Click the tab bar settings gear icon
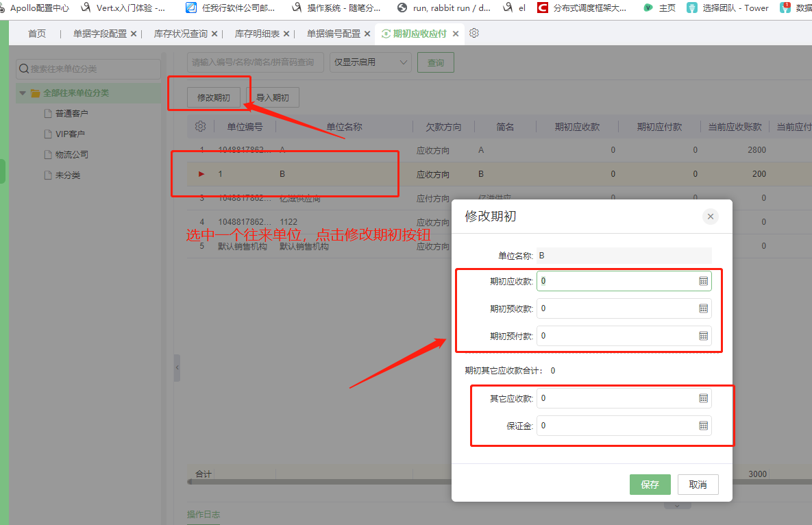Screen dimensions: 812x525 pyautogui.click(x=474, y=33)
